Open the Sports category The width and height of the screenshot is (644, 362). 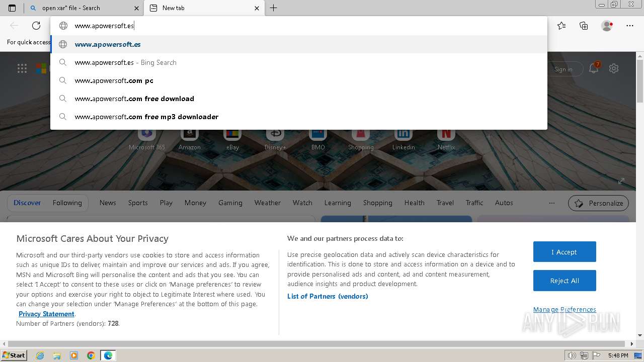point(138,203)
